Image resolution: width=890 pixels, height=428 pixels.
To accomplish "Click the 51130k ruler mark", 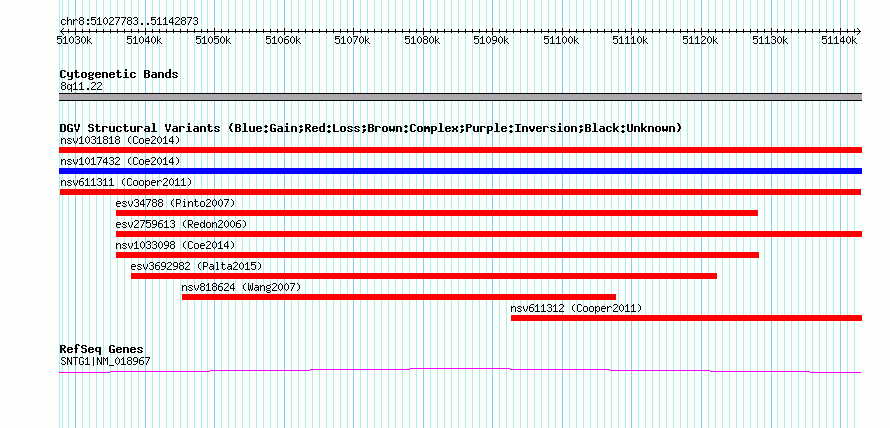I will pyautogui.click(x=770, y=40).
